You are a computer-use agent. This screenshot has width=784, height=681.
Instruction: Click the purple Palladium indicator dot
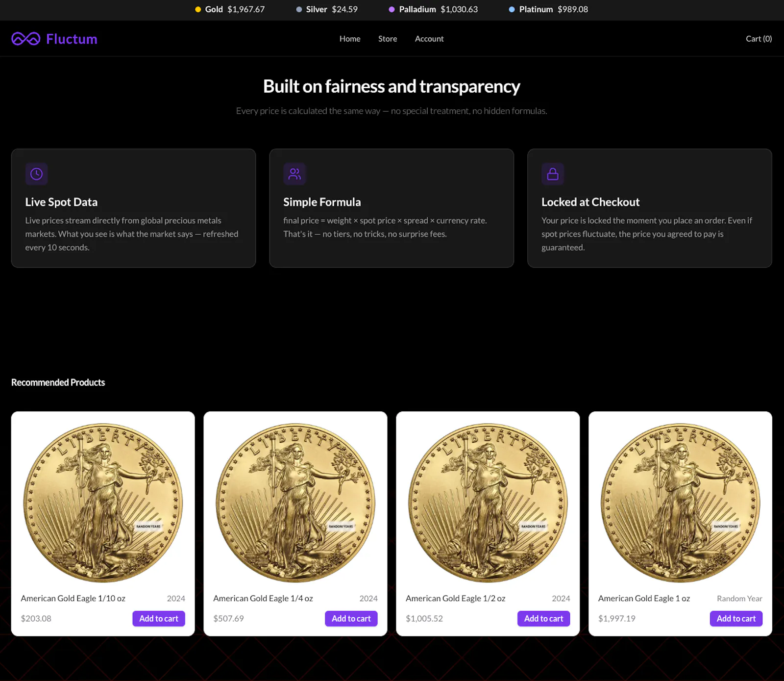[x=392, y=9]
